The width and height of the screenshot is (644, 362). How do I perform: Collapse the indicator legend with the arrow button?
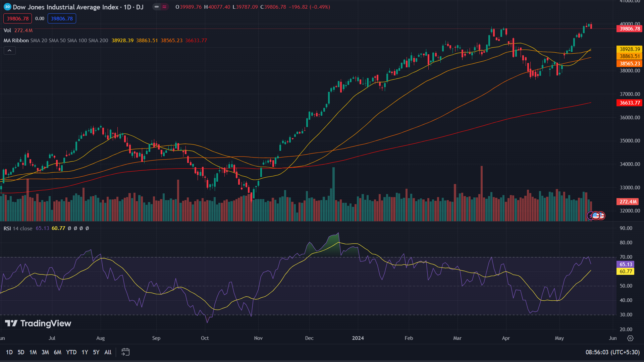point(10,51)
